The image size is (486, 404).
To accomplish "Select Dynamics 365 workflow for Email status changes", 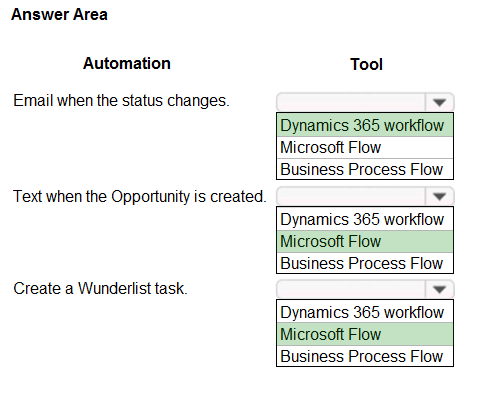I will click(365, 125).
